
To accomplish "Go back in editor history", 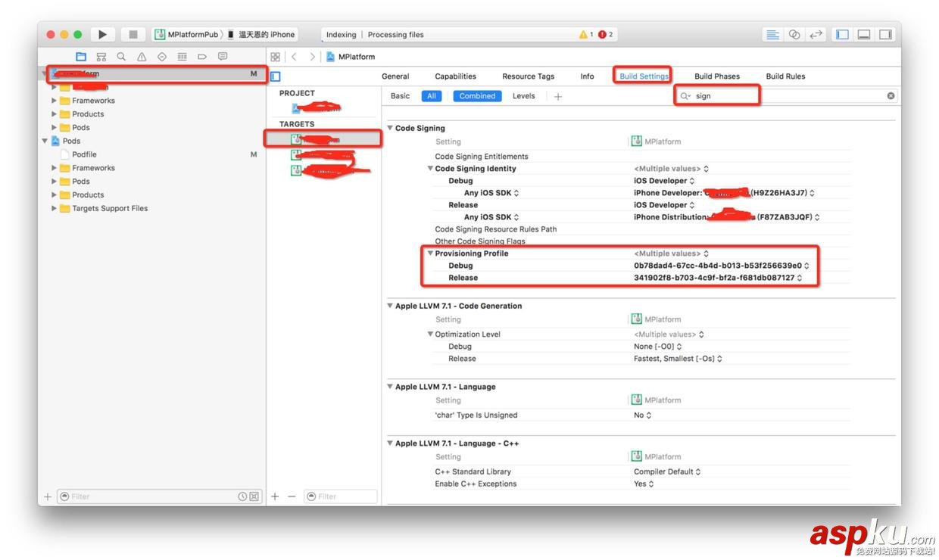I will [x=295, y=57].
